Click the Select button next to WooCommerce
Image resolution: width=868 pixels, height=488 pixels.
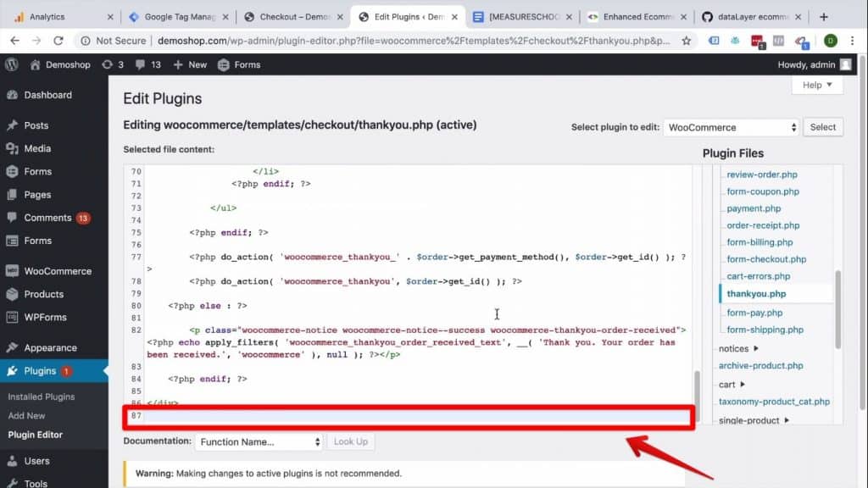coord(822,127)
